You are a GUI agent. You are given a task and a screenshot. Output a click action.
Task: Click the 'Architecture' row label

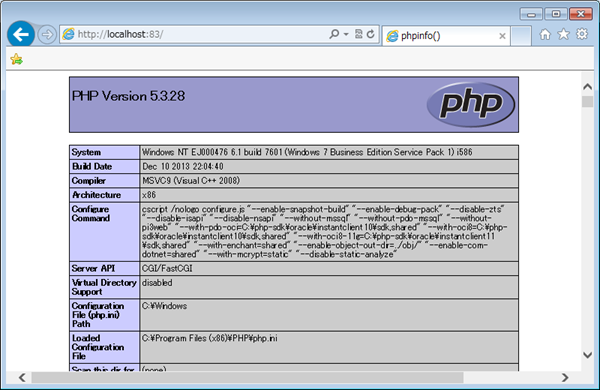point(96,195)
